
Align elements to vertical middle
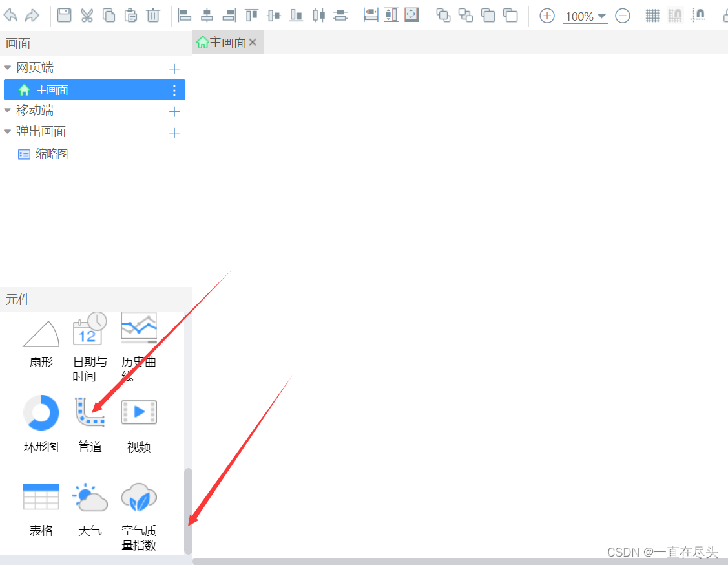tap(274, 16)
